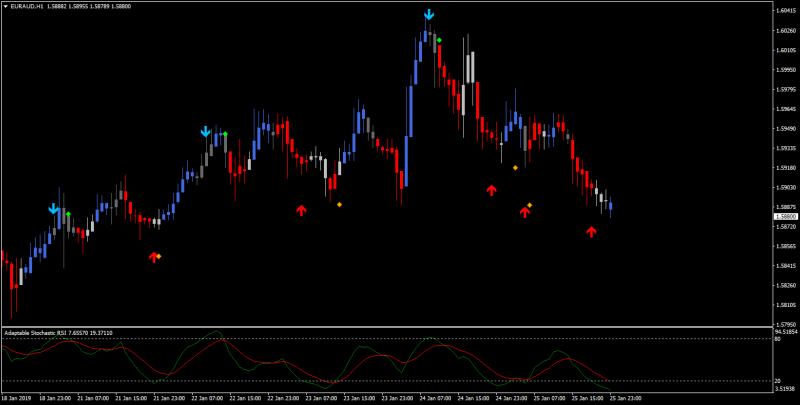Image resolution: width=800 pixels, height=405 pixels.
Task: Select the current price label 1.58800
Action: [x=786, y=217]
